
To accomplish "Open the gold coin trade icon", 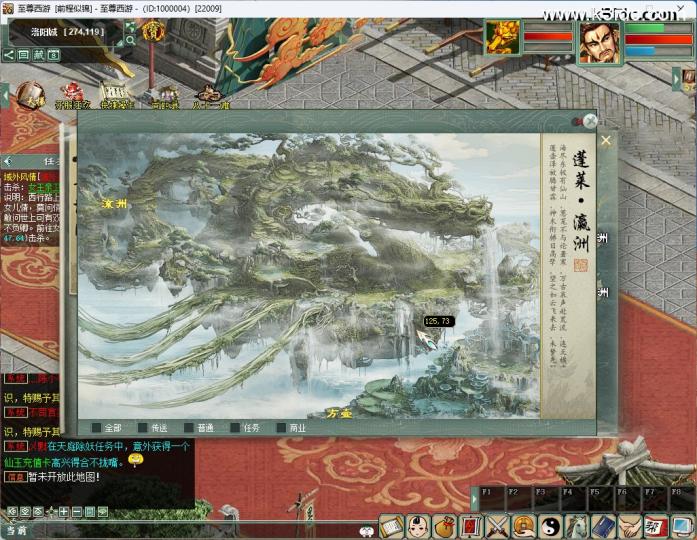I will (524, 527).
